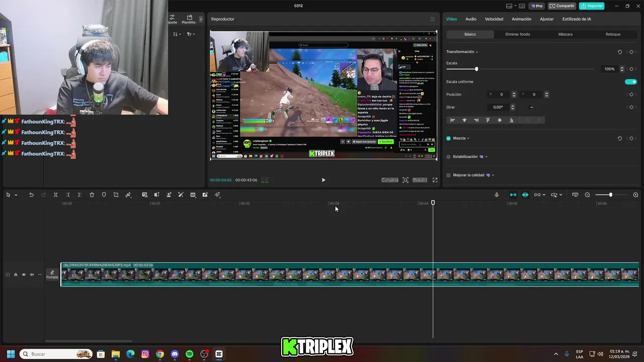Enable the Estabilización checkbox
Image resolution: width=644 pixels, height=362 pixels.
(448, 156)
